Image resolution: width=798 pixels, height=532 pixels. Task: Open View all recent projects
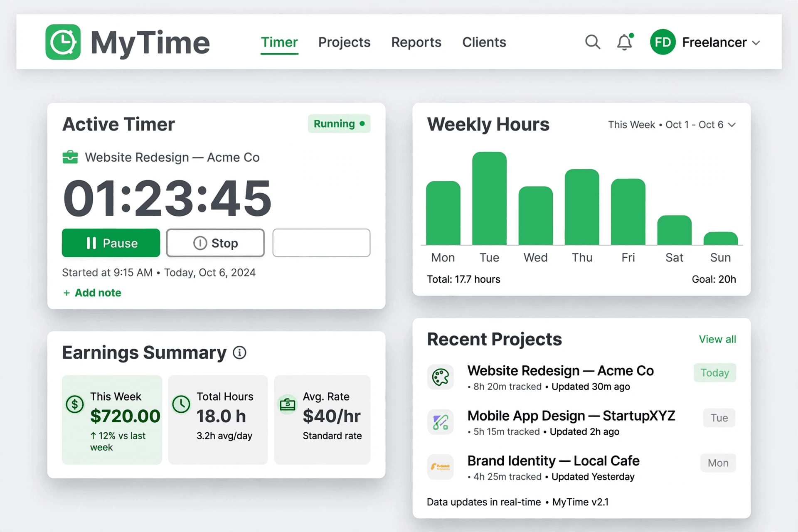(717, 339)
